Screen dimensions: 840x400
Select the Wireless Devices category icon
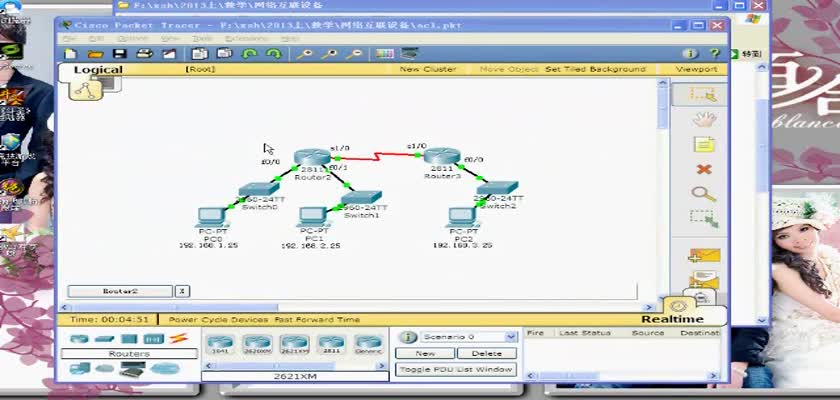pyautogui.click(x=154, y=339)
